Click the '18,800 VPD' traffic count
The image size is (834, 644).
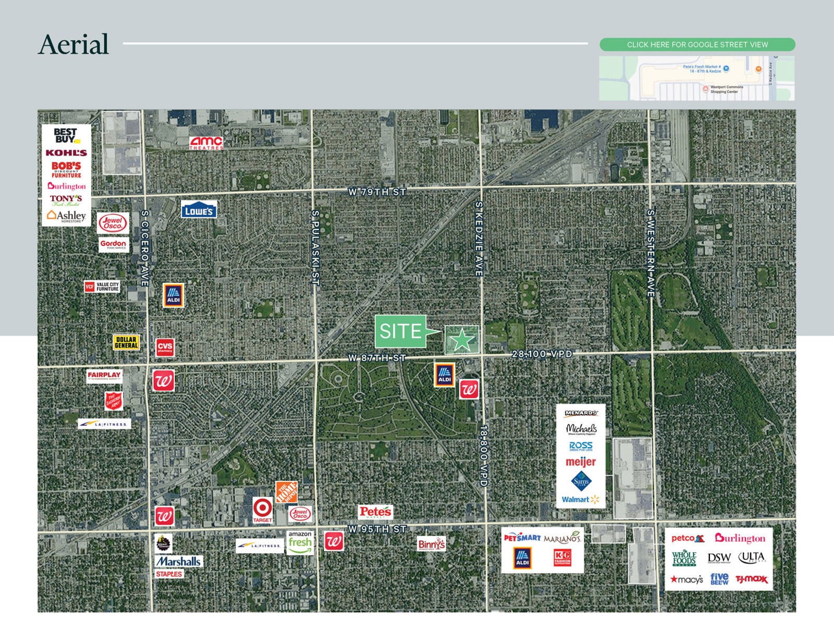point(483,456)
